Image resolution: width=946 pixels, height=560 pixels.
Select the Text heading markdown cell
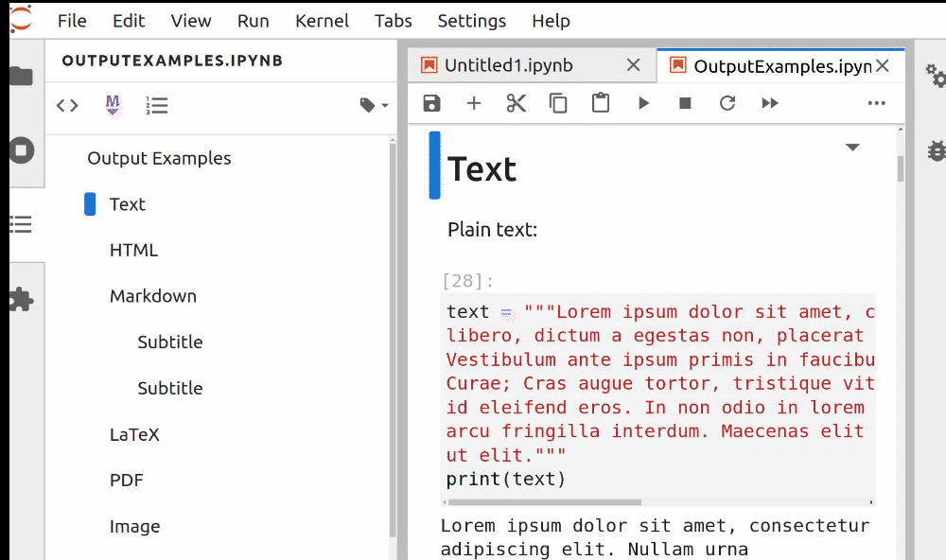pos(482,169)
